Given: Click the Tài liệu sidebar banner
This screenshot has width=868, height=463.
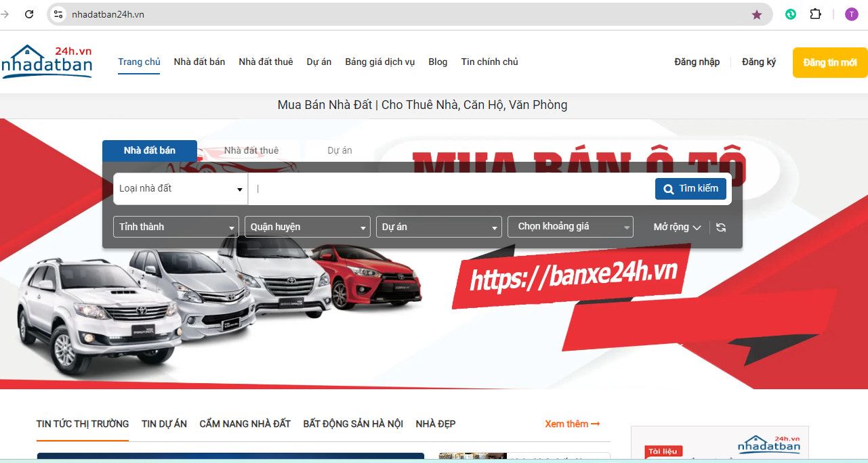Looking at the screenshot, I should [720, 444].
